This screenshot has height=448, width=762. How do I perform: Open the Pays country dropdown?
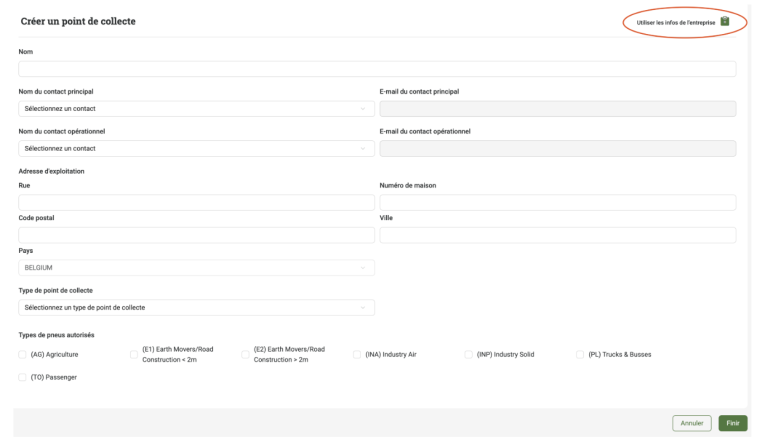196,268
